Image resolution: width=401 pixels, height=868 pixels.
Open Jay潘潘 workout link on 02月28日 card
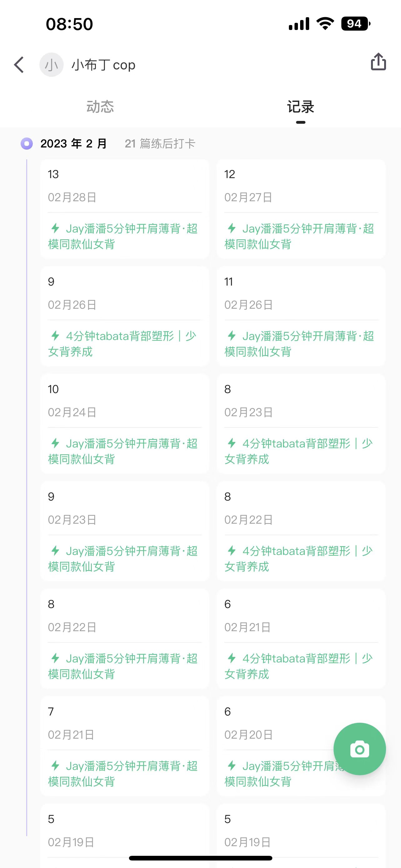(x=123, y=236)
